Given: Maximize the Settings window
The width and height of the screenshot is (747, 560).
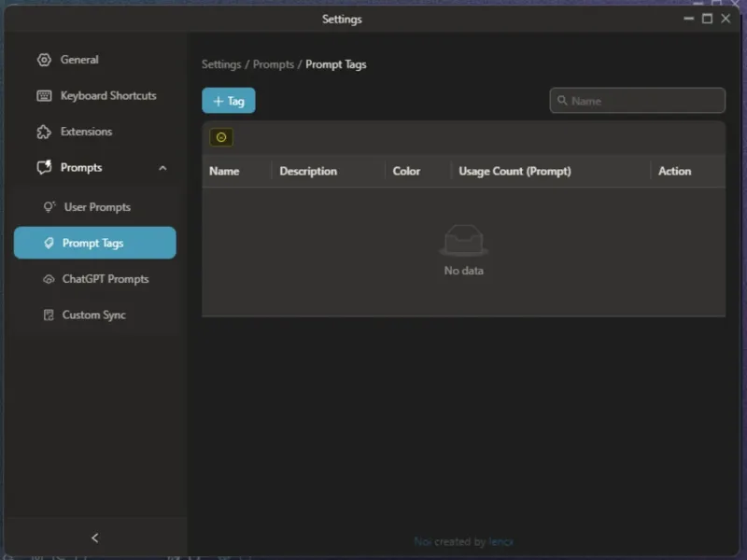Looking at the screenshot, I should [708, 19].
